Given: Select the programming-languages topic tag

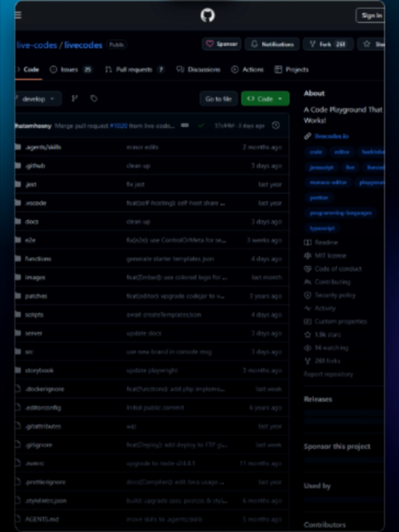Looking at the screenshot, I should 340,213.
